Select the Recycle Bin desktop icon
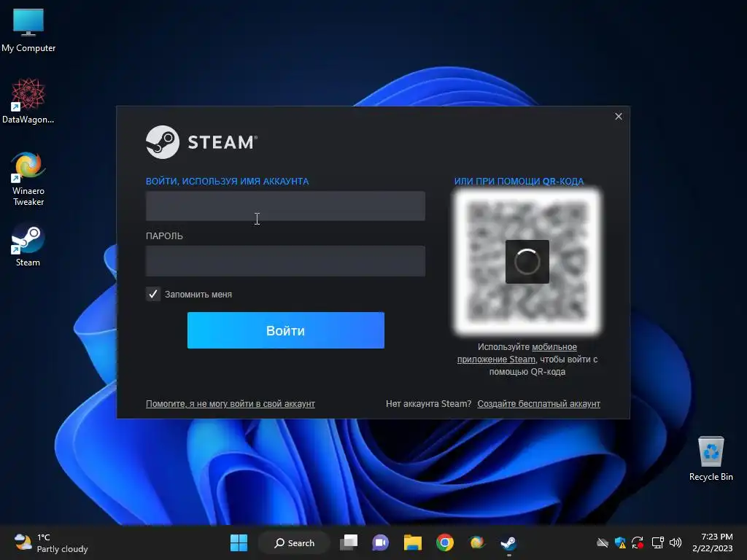This screenshot has width=747, height=560. [711, 459]
